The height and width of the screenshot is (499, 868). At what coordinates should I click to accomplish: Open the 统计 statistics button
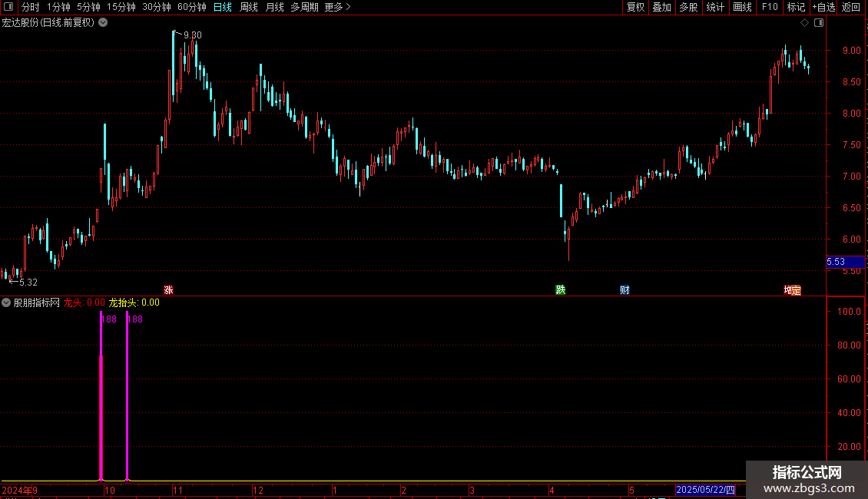point(715,7)
